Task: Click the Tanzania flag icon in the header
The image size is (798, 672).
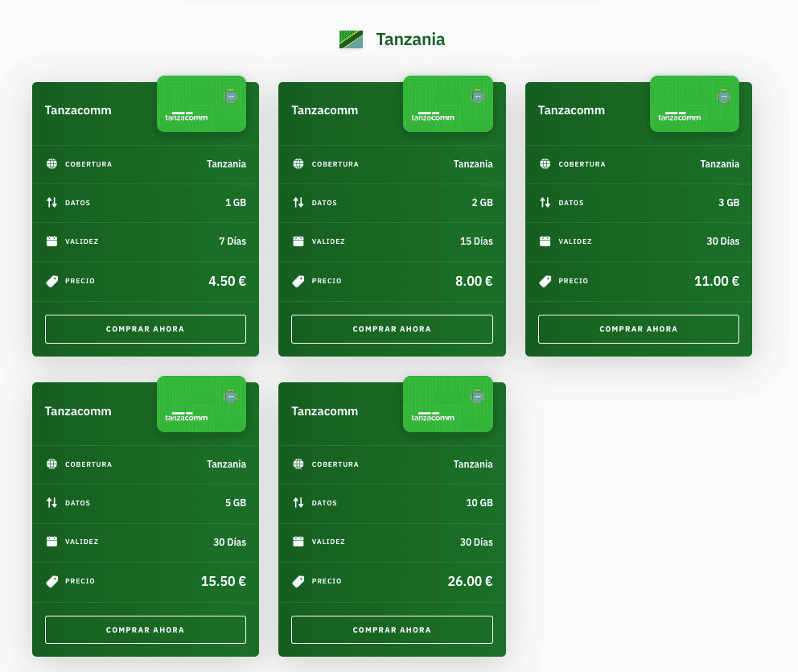Action: 350,37
